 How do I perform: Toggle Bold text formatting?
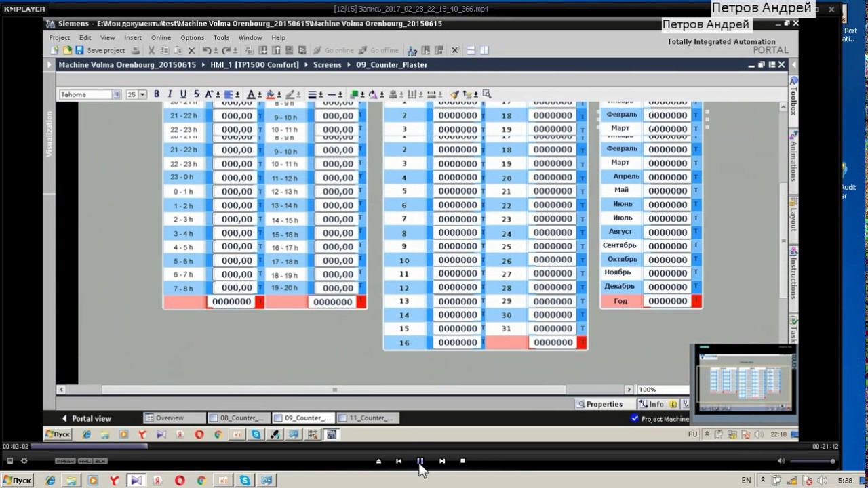point(157,94)
